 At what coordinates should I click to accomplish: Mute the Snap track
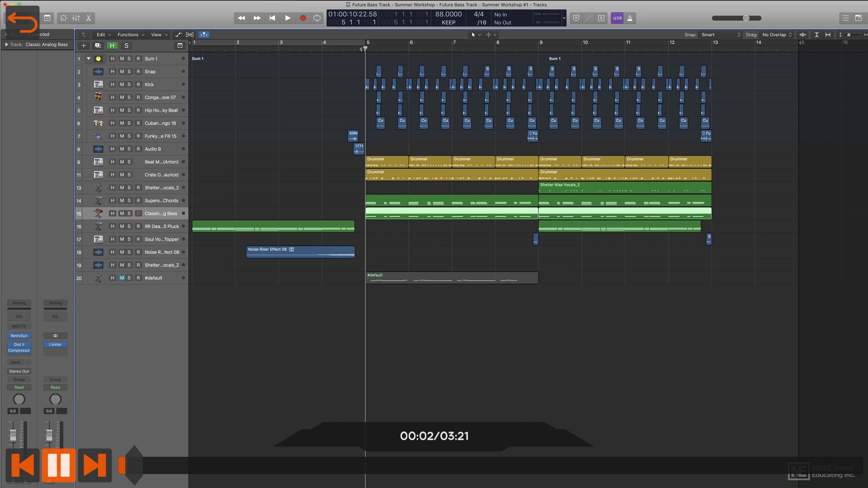(122, 71)
